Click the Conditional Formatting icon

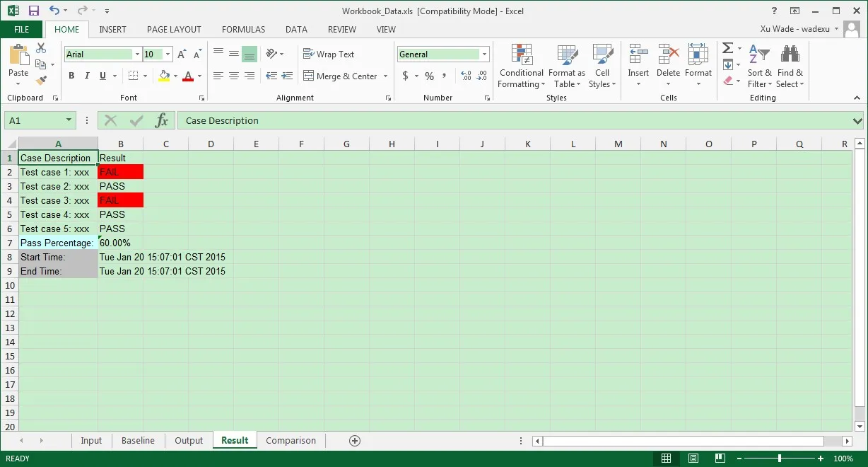click(521, 55)
